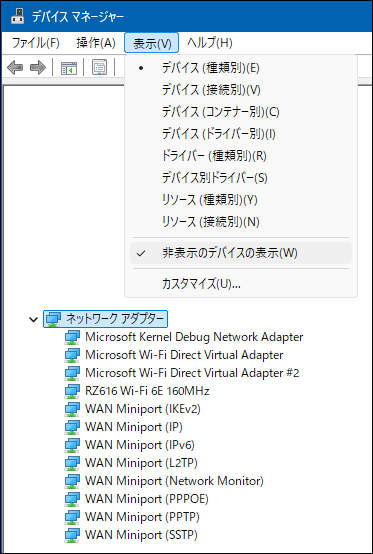This screenshot has height=554, width=373.
Task: Select WAN Miniport (PPTP) entry
Action: (x=142, y=517)
